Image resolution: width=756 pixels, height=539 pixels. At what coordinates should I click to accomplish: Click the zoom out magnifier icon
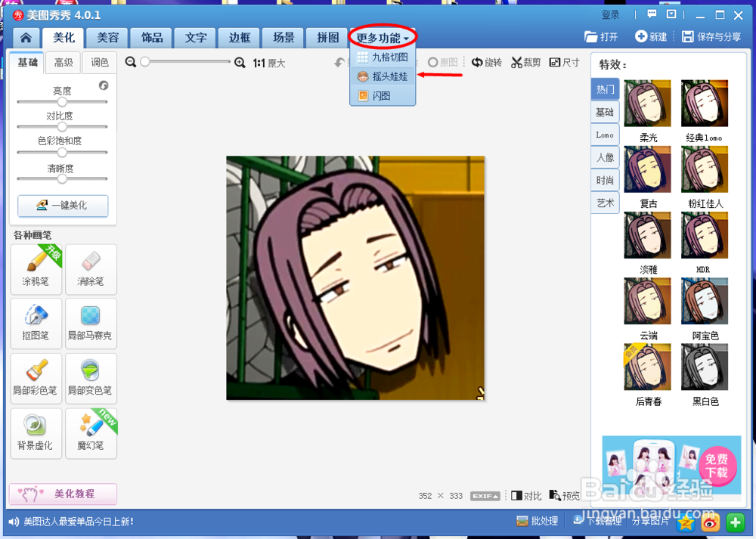pos(130,62)
